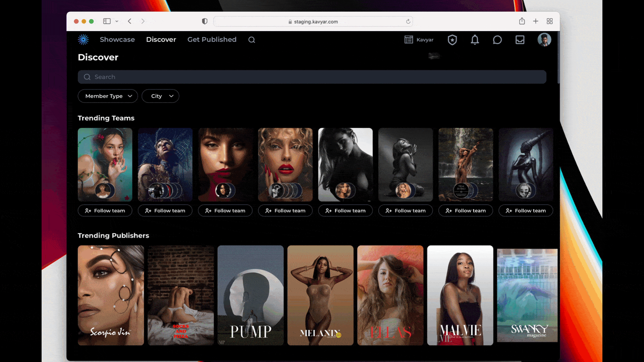
Task: Open the curly blonde team thumbnail
Action: tap(285, 165)
